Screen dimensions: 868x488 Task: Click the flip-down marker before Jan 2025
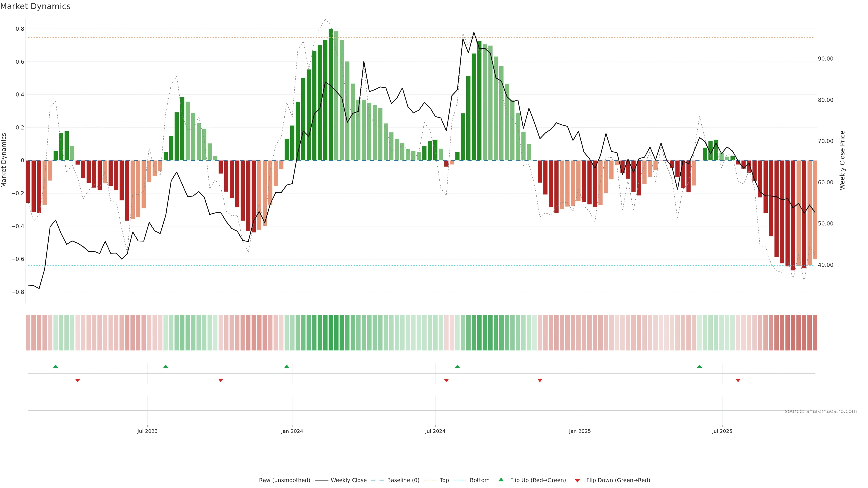point(540,380)
